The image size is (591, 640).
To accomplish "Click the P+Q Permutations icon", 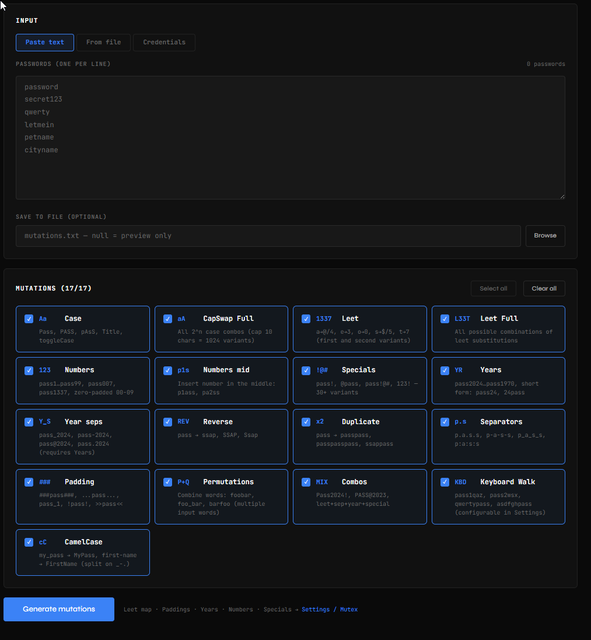I will (183, 482).
